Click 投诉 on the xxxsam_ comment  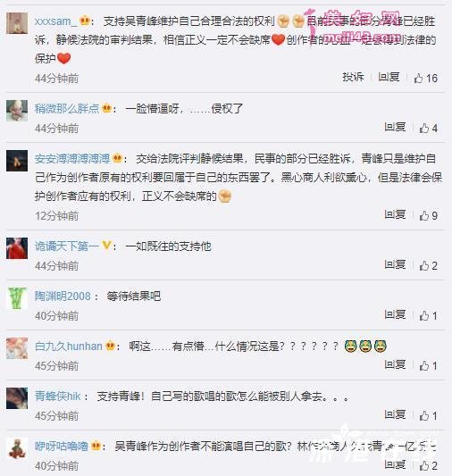coord(353,77)
